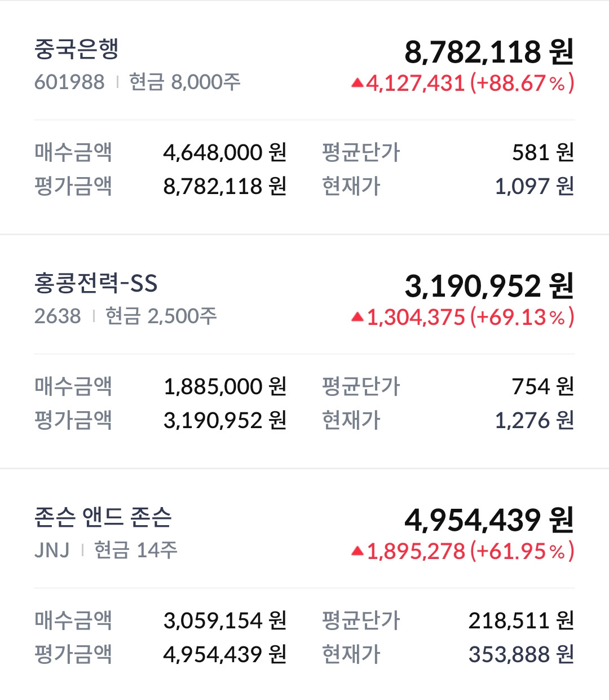Screen dimensions: 609x700
Task: Tap the +69.13% gain percentage
Action: pyautogui.click(x=522, y=318)
